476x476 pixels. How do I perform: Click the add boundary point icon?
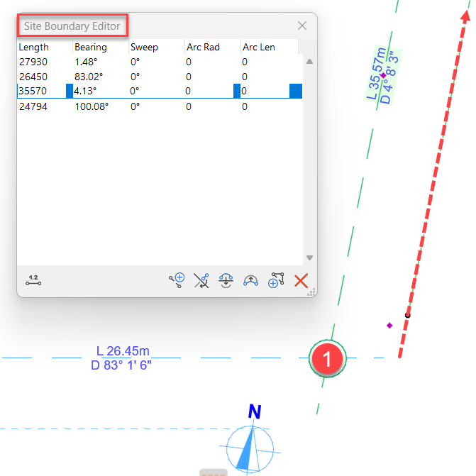pos(177,279)
